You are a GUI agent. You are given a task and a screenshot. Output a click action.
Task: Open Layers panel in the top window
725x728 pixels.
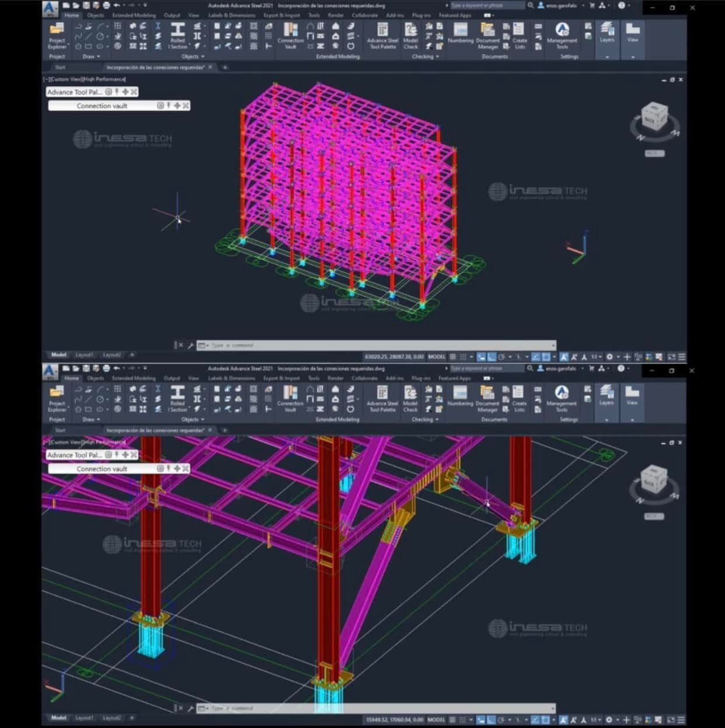pyautogui.click(x=607, y=33)
